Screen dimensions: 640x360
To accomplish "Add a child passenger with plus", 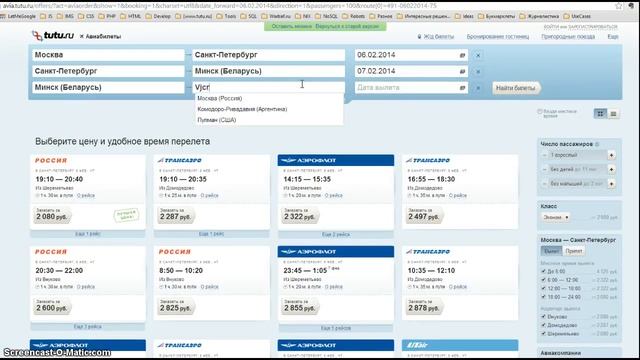I will pos(611,169).
